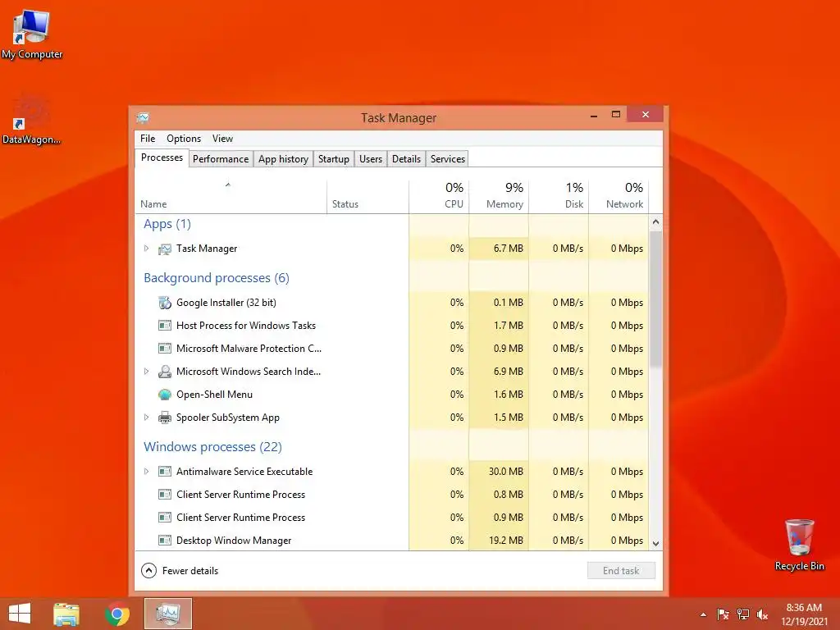Click the Desktop Window Manager icon

tap(165, 541)
